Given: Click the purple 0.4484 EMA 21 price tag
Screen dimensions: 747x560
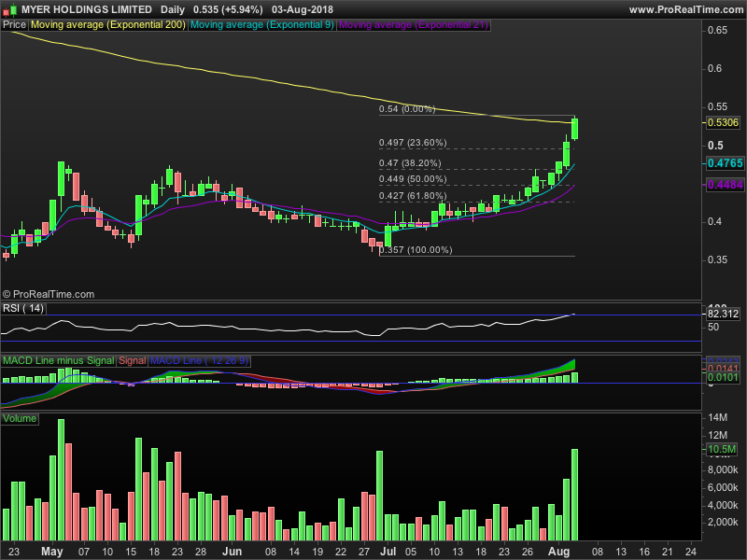Looking at the screenshot, I should (x=726, y=185).
